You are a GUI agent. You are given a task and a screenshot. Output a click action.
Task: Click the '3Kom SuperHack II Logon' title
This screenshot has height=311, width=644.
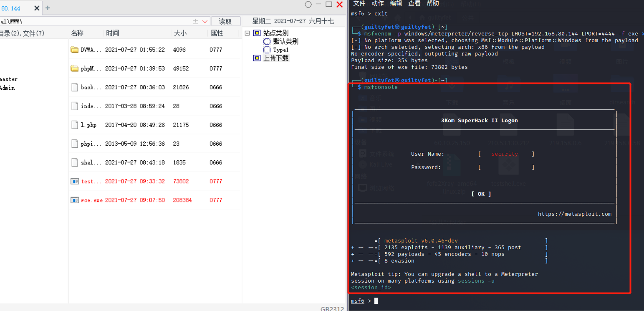coord(479,120)
